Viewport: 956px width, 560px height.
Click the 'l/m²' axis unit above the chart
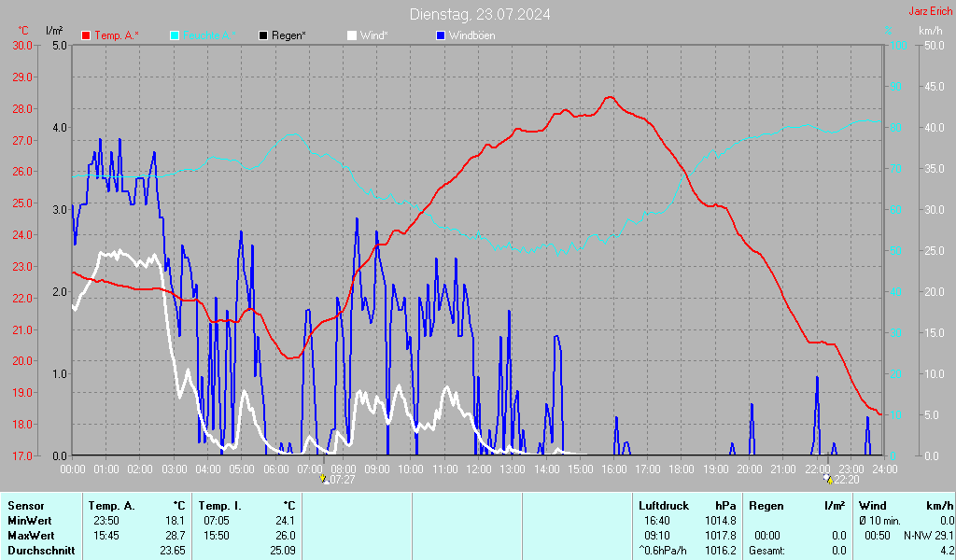[54, 30]
